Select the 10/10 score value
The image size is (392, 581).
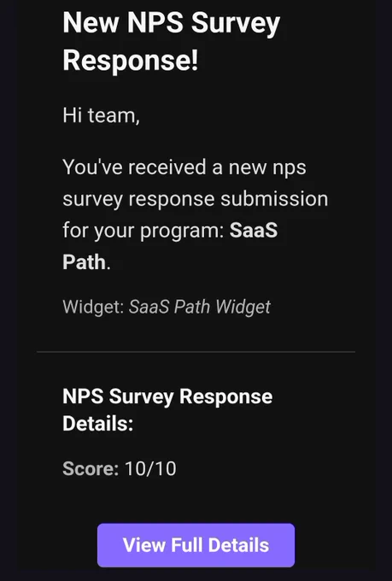pyautogui.click(x=150, y=468)
